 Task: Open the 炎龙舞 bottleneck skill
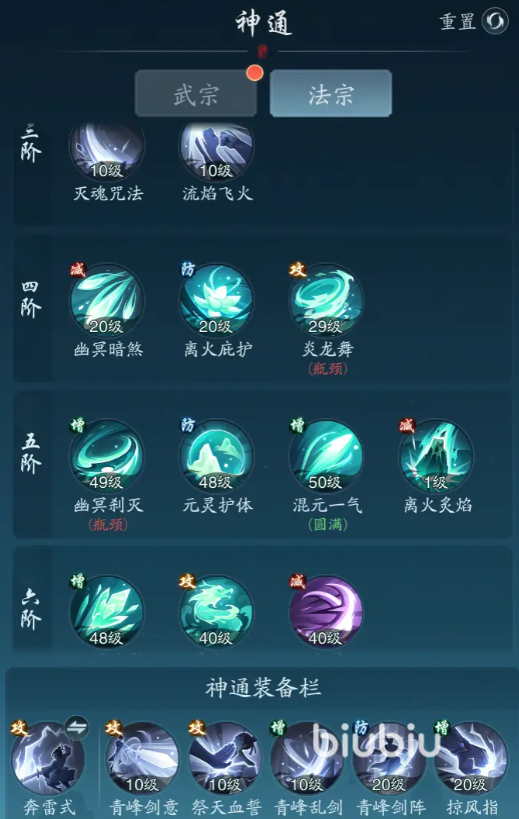(x=326, y=300)
